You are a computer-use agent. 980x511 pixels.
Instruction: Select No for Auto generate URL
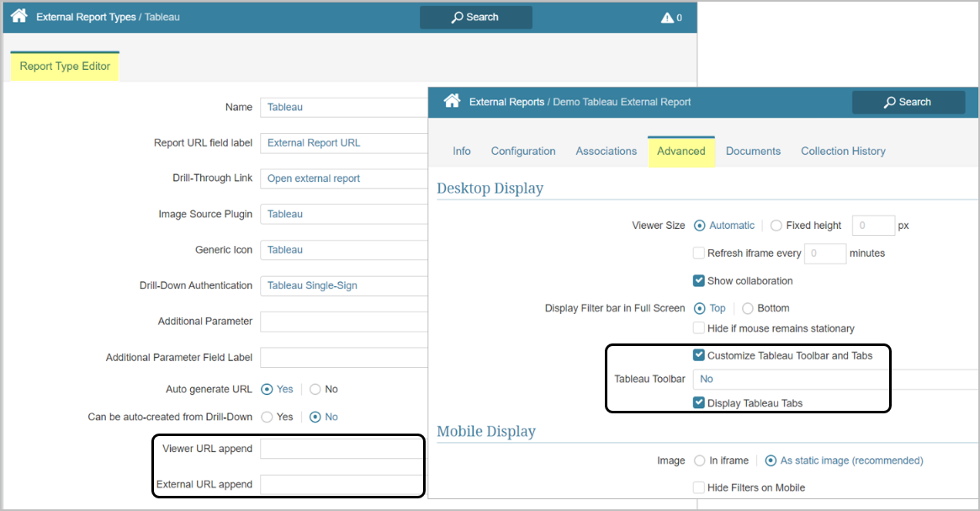coord(315,389)
